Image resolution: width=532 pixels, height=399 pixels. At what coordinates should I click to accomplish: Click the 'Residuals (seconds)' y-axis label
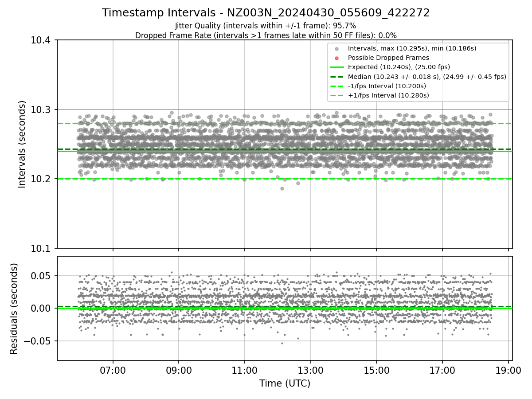point(14,309)
